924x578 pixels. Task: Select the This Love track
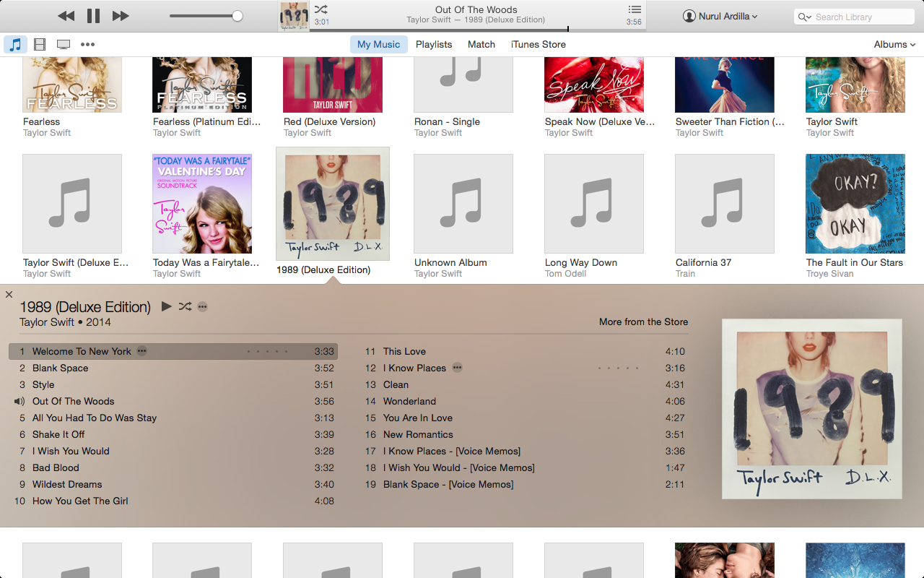click(x=524, y=351)
